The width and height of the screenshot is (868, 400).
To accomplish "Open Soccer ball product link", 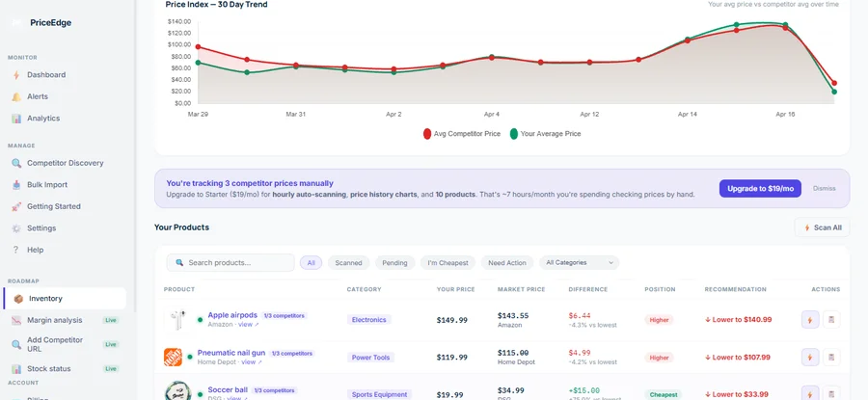I will tap(228, 390).
